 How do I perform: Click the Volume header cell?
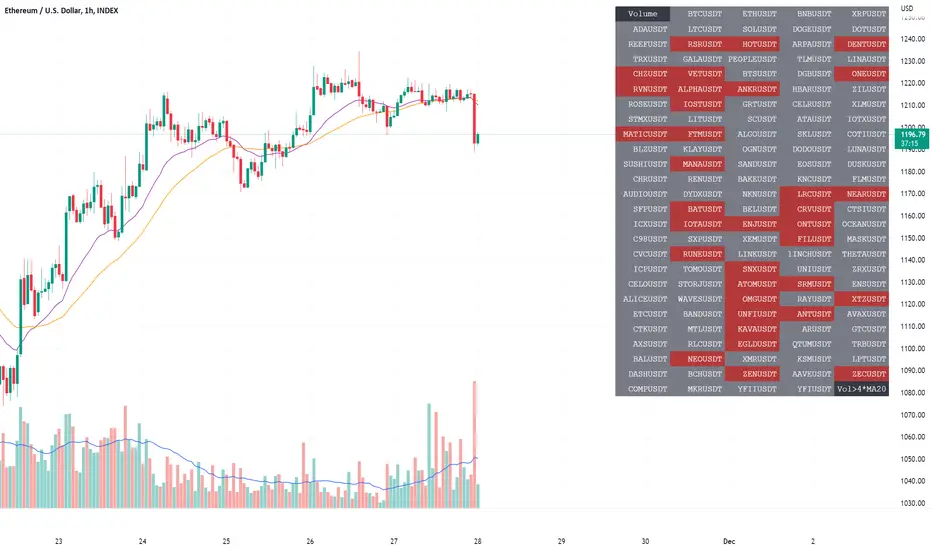click(x=643, y=14)
